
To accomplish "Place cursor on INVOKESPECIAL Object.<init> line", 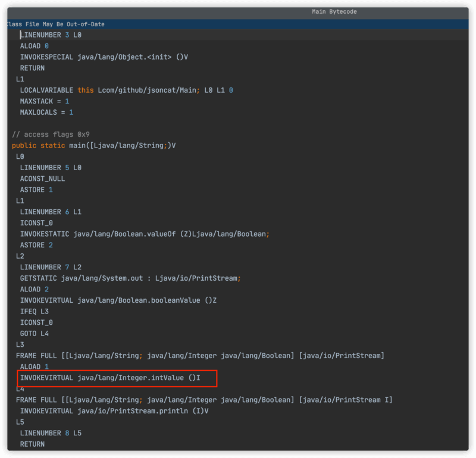I will (104, 57).
